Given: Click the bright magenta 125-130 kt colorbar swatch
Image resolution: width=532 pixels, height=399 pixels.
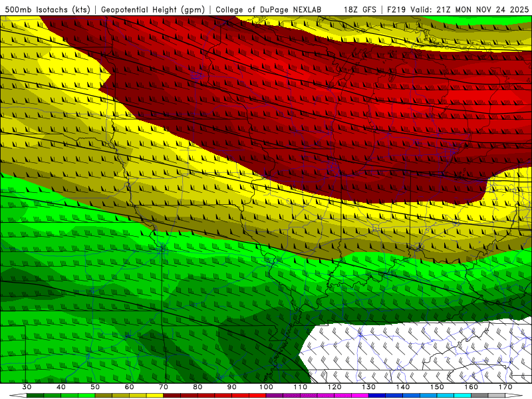Looking at the screenshot, I should point(360,396).
